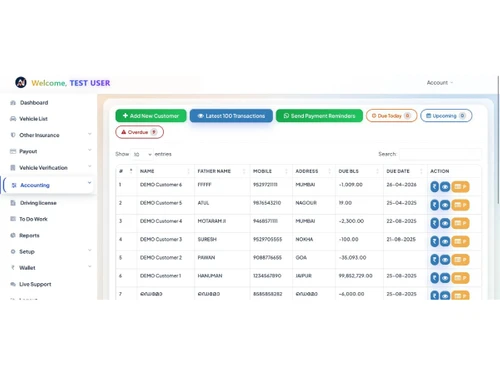
Task: Sort by MOBILE column header
Action: pyautogui.click(x=271, y=171)
